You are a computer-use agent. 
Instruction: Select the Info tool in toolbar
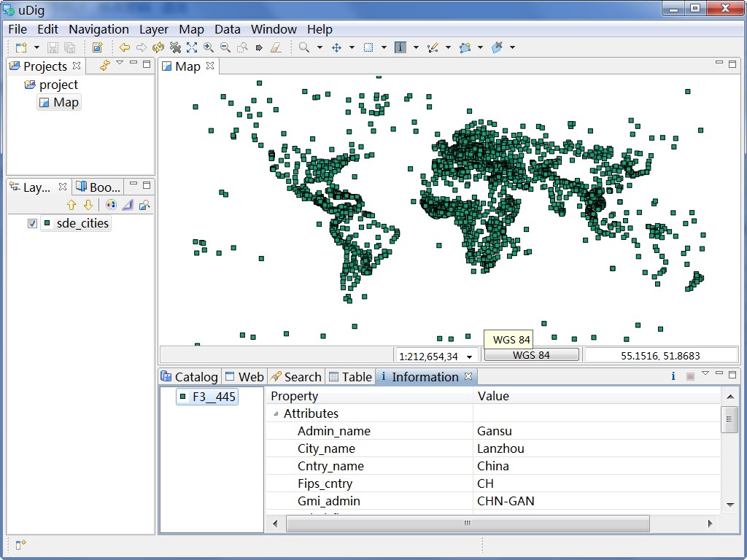tap(400, 47)
